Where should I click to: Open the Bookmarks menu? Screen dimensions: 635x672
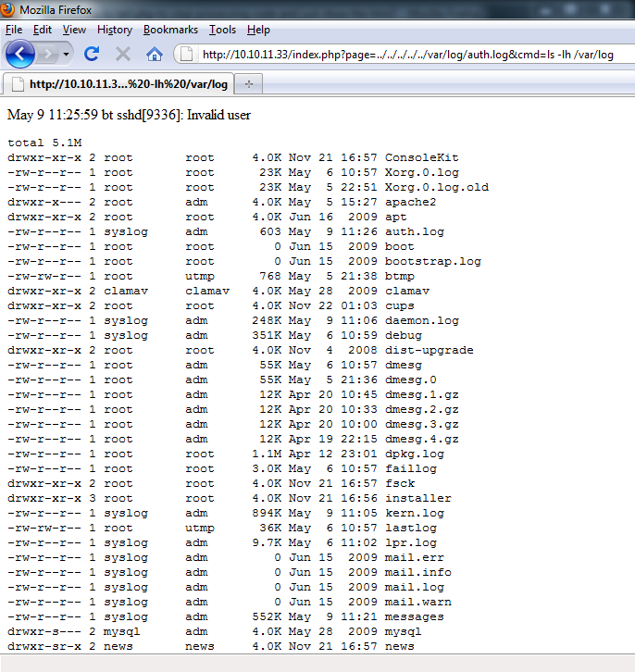click(170, 30)
